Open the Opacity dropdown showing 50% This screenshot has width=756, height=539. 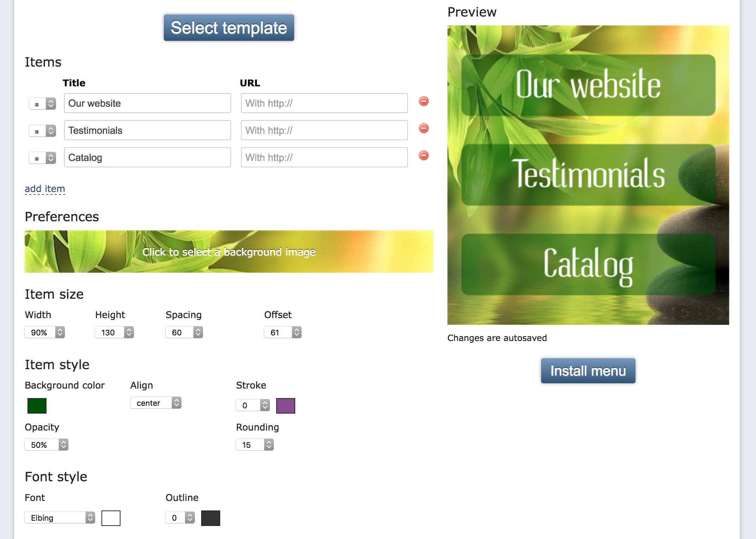46,445
